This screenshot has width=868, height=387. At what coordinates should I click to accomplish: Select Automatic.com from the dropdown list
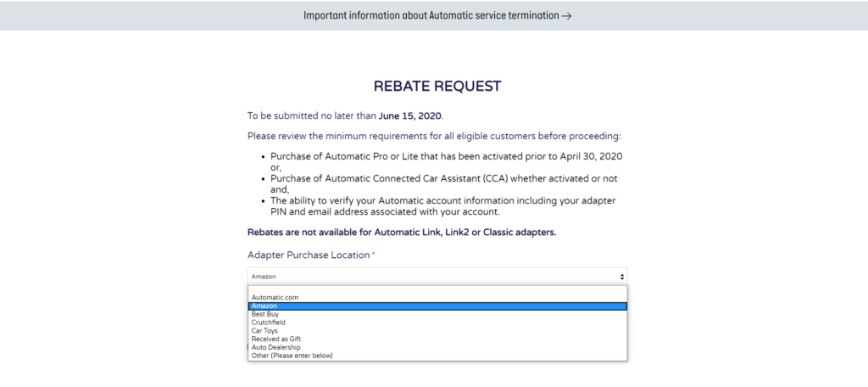click(x=437, y=298)
